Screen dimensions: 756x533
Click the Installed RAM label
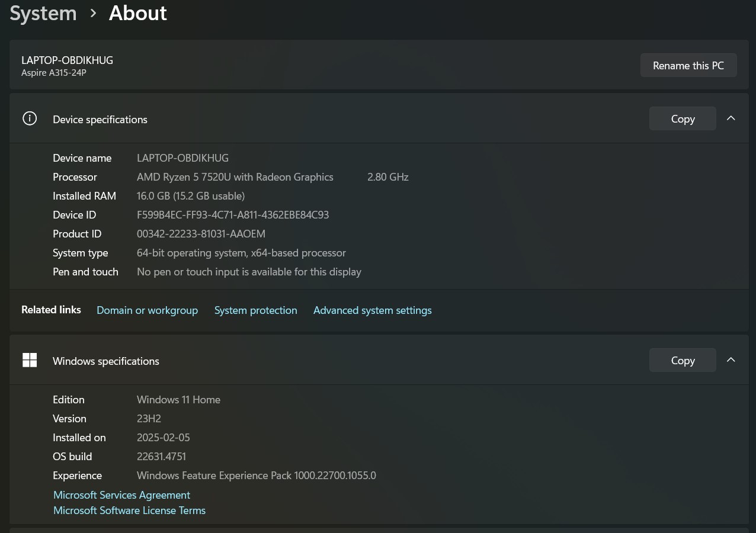click(84, 196)
